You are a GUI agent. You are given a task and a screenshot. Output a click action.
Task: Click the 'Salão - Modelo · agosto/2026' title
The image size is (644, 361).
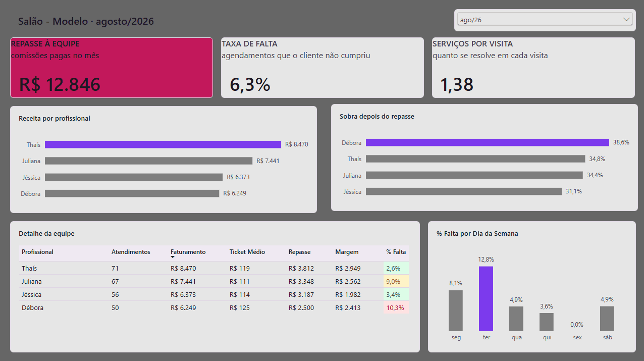pos(86,21)
